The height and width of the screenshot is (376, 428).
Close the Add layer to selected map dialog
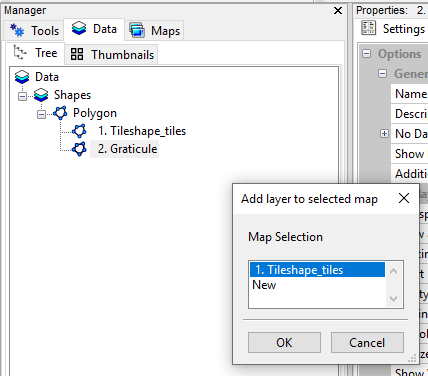[x=404, y=198]
